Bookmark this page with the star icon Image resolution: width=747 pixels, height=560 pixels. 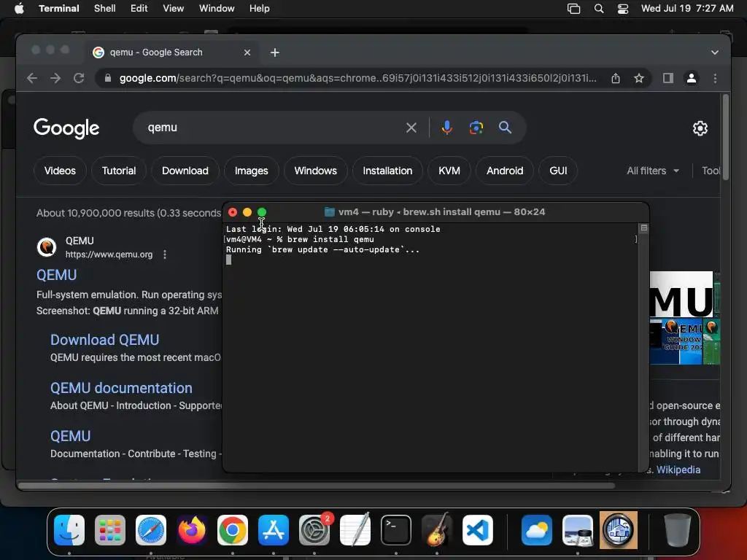pyautogui.click(x=639, y=78)
